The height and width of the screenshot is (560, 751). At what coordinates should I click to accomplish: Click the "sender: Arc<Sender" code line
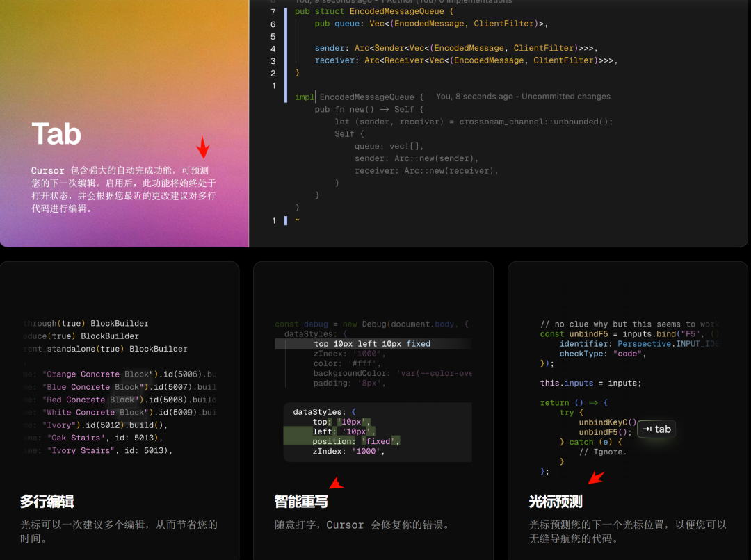tap(456, 48)
